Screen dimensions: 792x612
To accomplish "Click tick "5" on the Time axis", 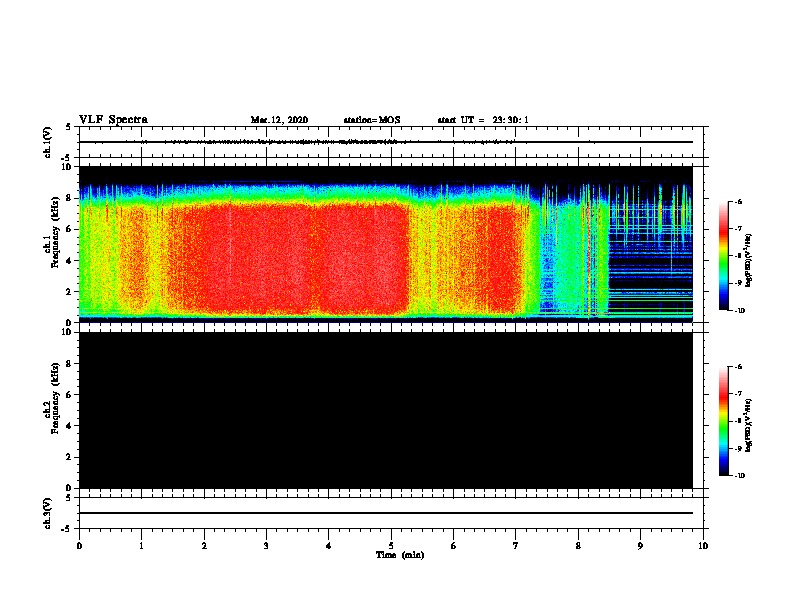I will click(x=391, y=546).
